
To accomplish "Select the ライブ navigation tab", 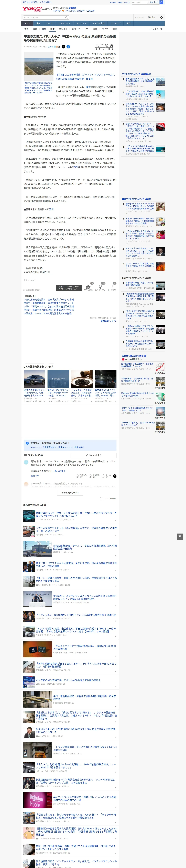I will (49, 24).
